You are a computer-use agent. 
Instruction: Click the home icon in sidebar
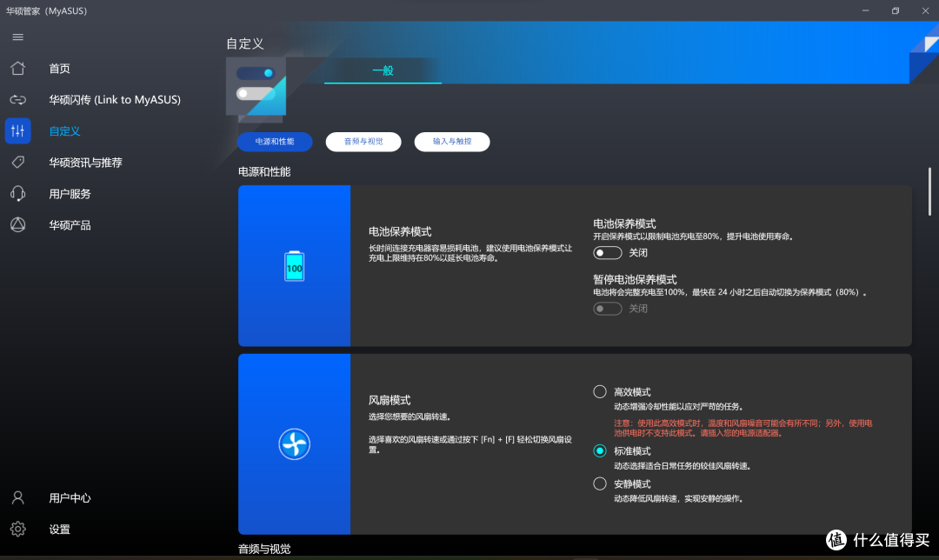(x=18, y=69)
